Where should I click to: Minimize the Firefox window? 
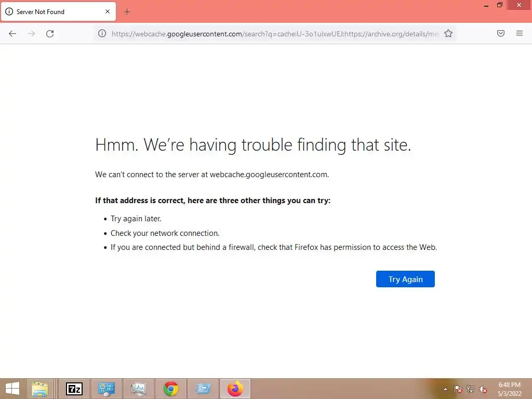[x=486, y=5]
